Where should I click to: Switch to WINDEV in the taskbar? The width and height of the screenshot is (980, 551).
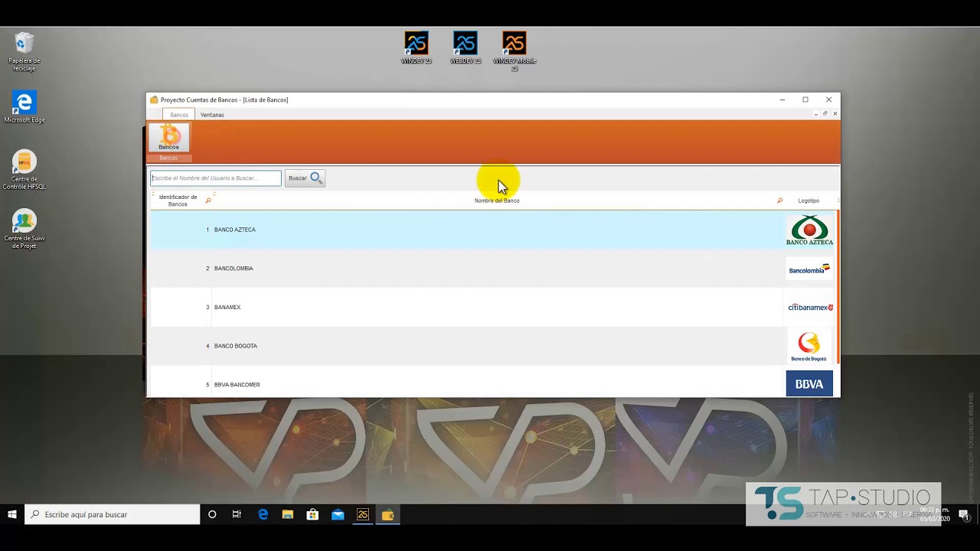[x=363, y=514]
